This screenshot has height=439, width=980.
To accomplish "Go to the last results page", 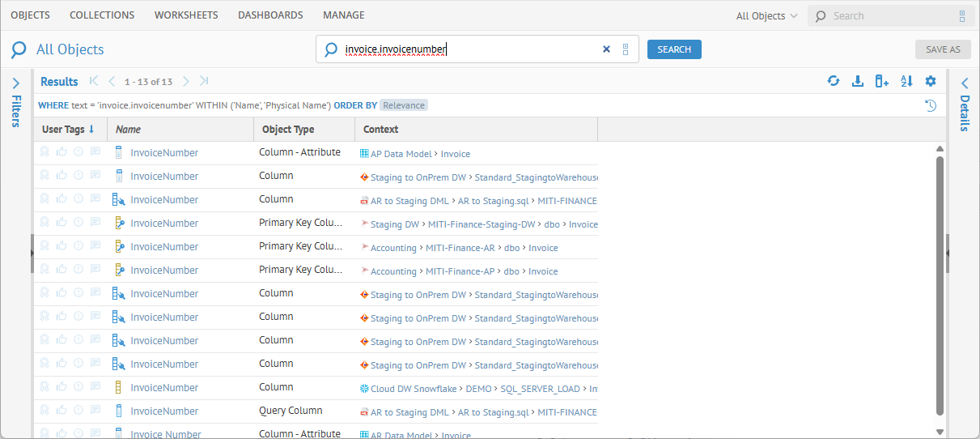I will tap(204, 81).
